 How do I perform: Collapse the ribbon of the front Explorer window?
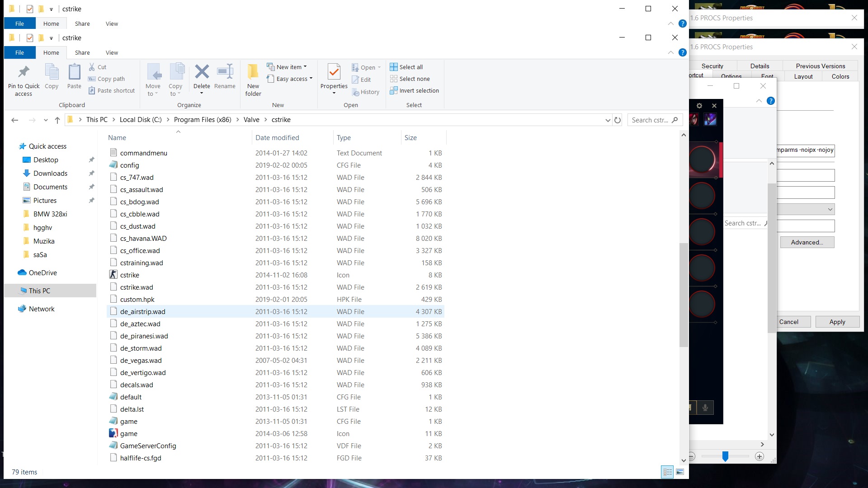(671, 52)
